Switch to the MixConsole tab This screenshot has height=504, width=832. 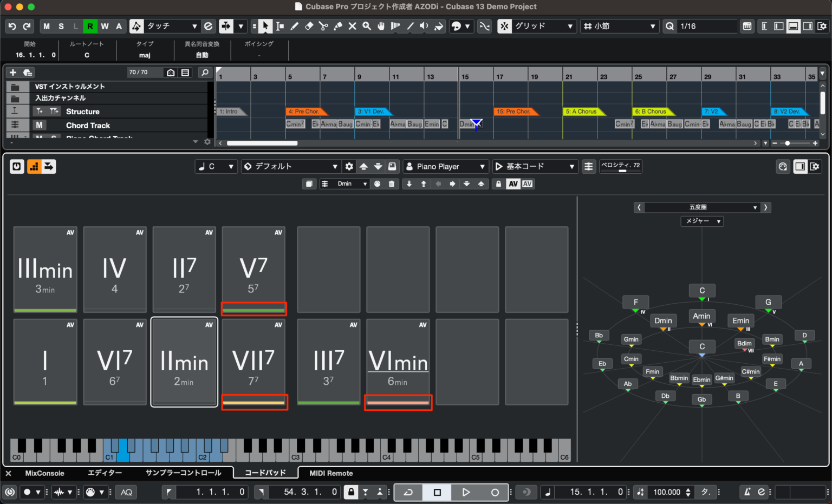pos(44,473)
